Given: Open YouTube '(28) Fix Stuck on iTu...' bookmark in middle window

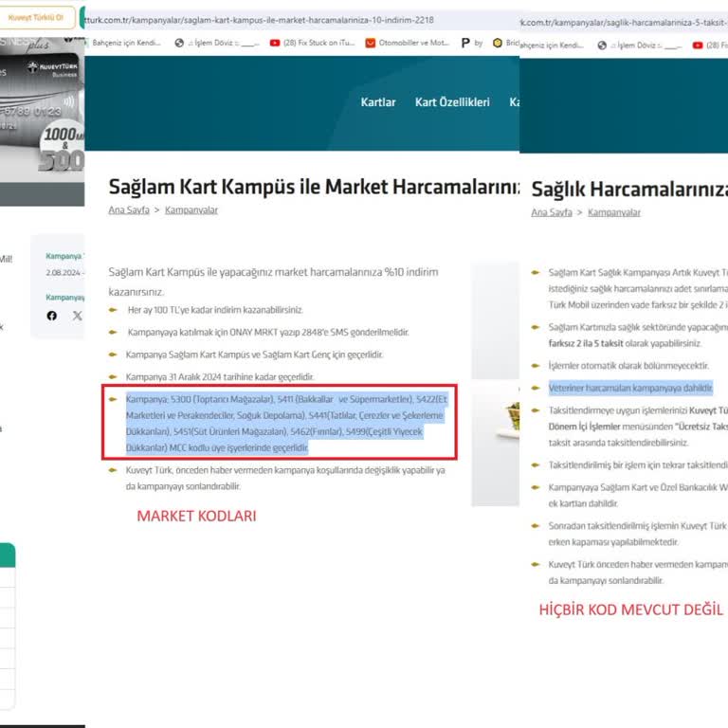Looking at the screenshot, I should pyautogui.click(x=312, y=43).
